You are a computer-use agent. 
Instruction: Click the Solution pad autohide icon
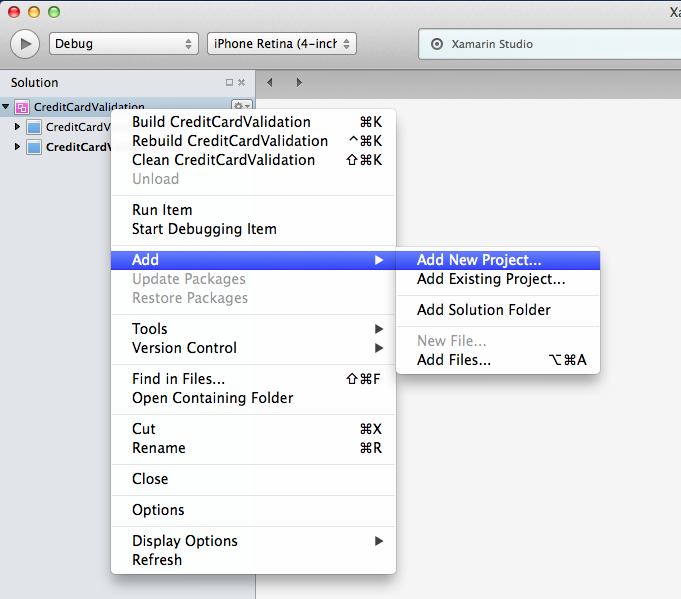(229, 83)
